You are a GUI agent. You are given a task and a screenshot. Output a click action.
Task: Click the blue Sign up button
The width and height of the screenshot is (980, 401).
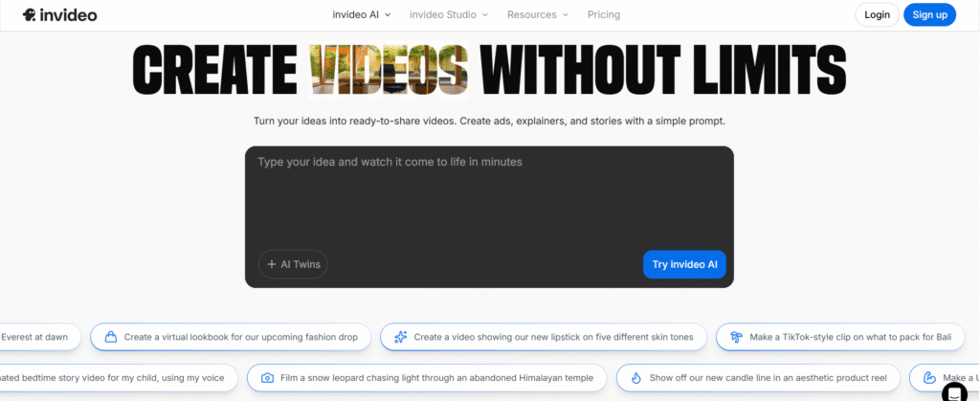point(930,15)
